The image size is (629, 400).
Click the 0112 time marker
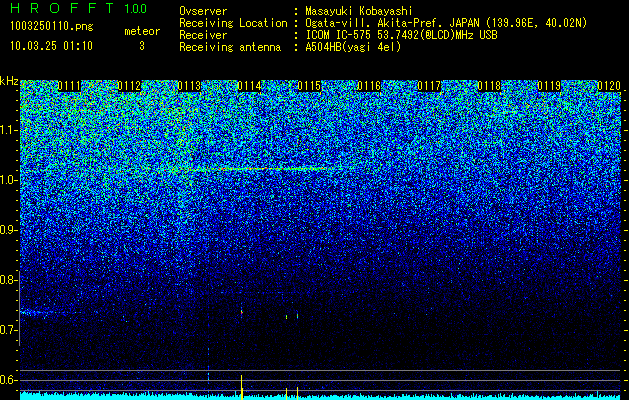pyautogui.click(x=129, y=86)
